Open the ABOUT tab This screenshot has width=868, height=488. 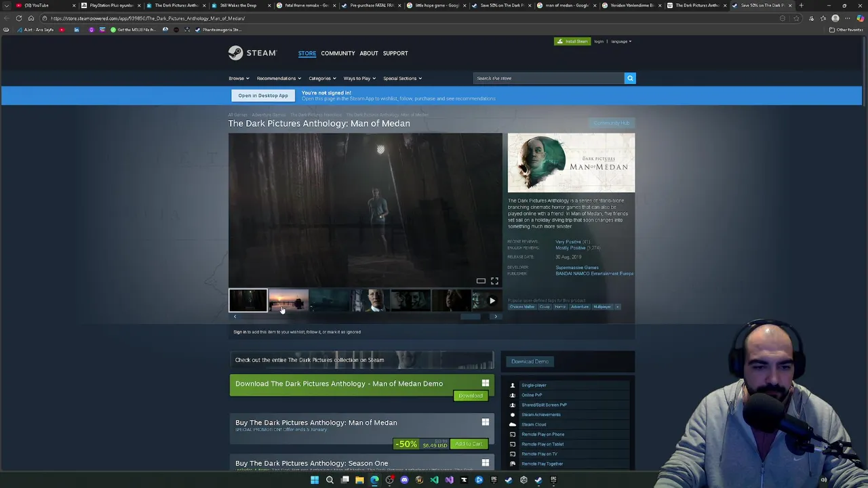[369, 53]
